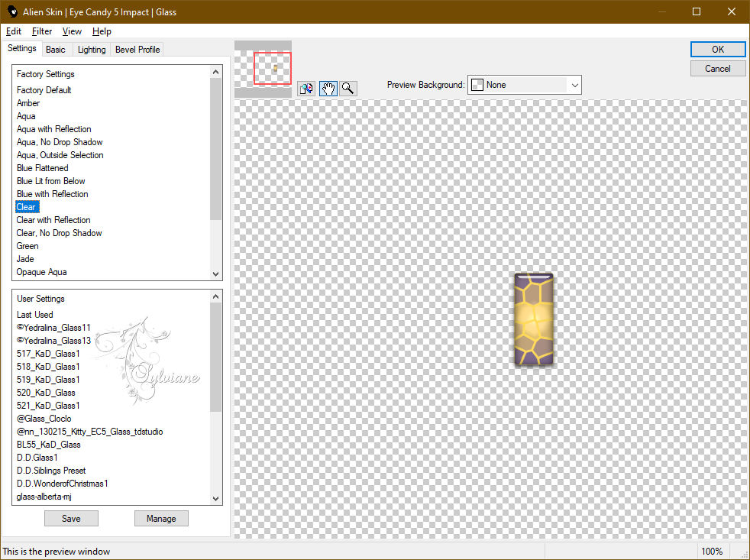Select glass-alberta-mj user setting
Viewport: 750px width, 560px height.
click(44, 497)
